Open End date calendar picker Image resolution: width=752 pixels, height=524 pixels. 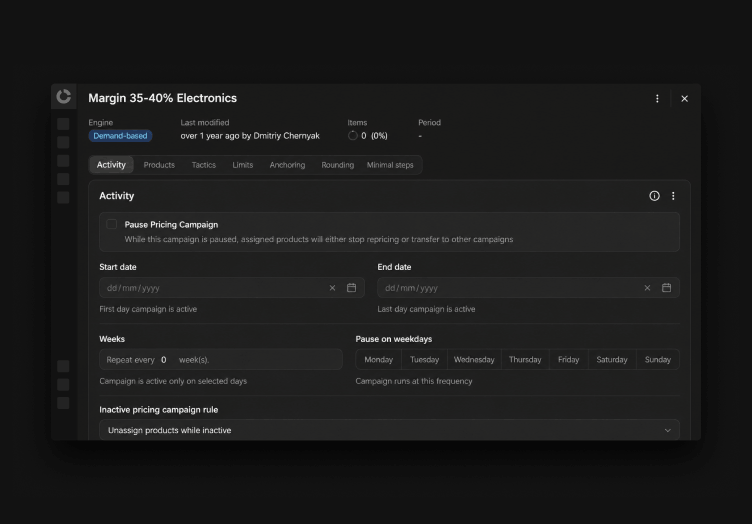pos(666,288)
